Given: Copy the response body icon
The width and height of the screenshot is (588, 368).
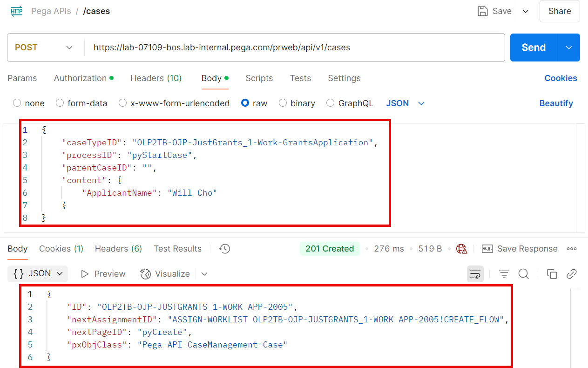Looking at the screenshot, I should [x=552, y=274].
